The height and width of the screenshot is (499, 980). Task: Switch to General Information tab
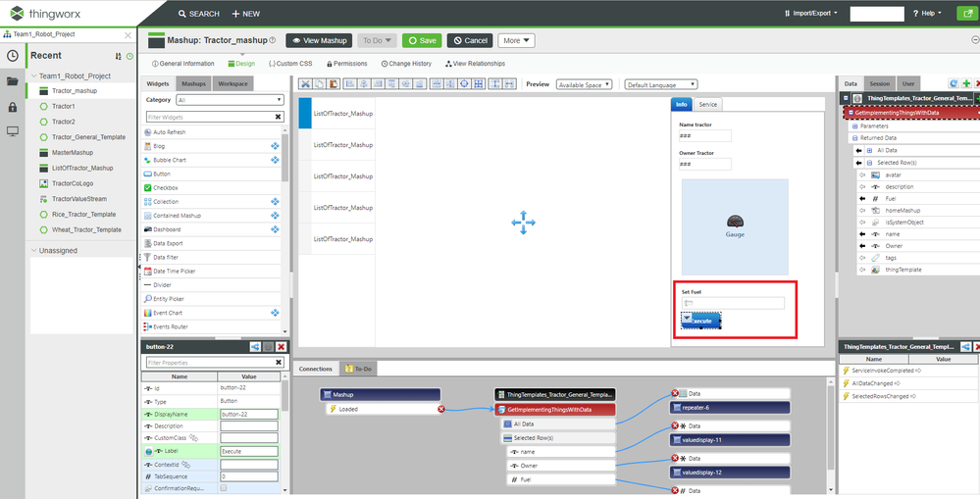click(x=183, y=64)
